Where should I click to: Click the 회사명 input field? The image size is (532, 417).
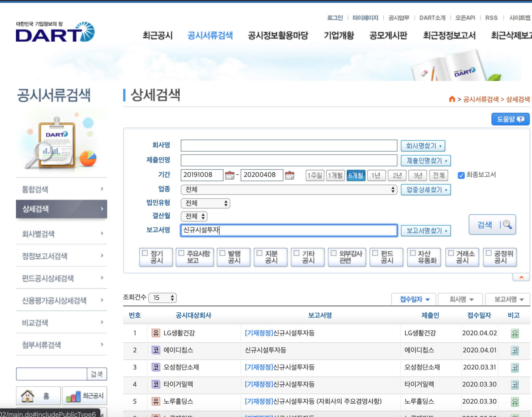point(289,146)
